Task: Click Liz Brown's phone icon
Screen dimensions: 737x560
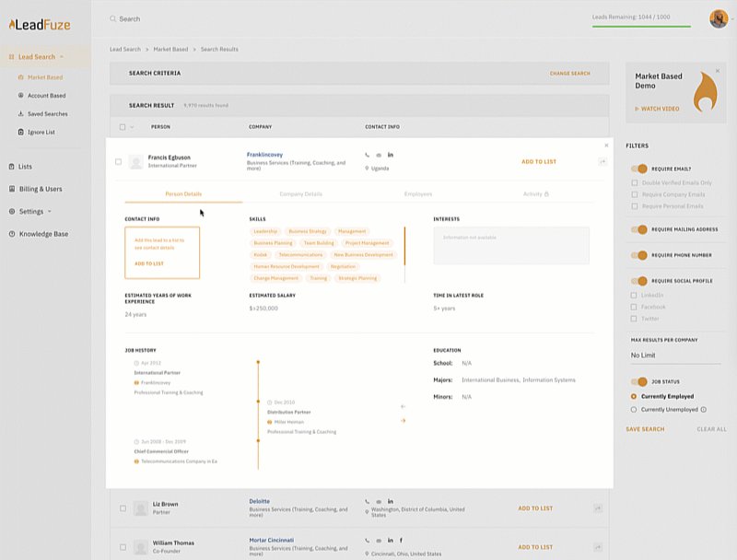Action: coord(367,501)
